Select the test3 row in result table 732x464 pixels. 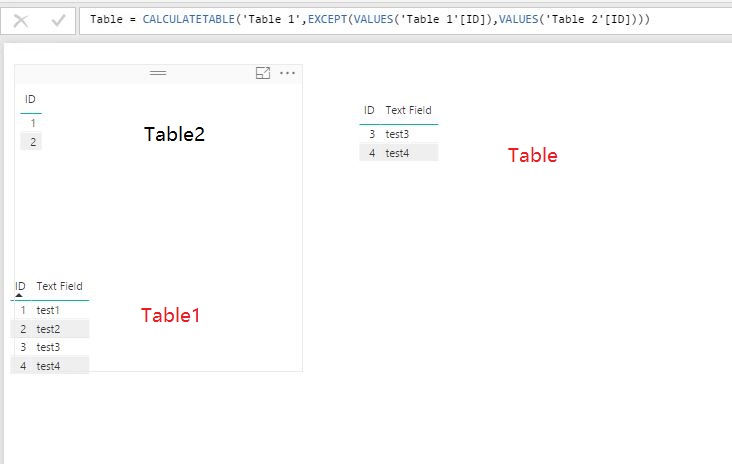click(x=399, y=134)
